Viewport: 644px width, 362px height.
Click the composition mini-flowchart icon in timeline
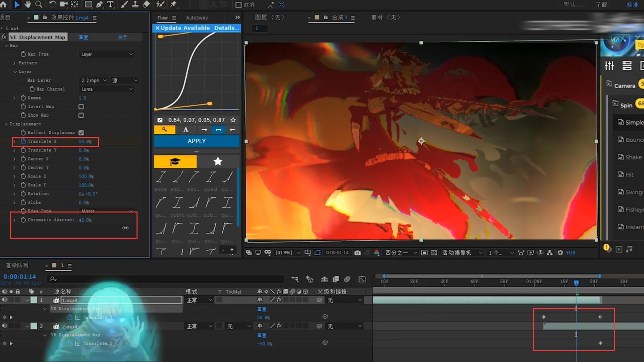[295, 279]
